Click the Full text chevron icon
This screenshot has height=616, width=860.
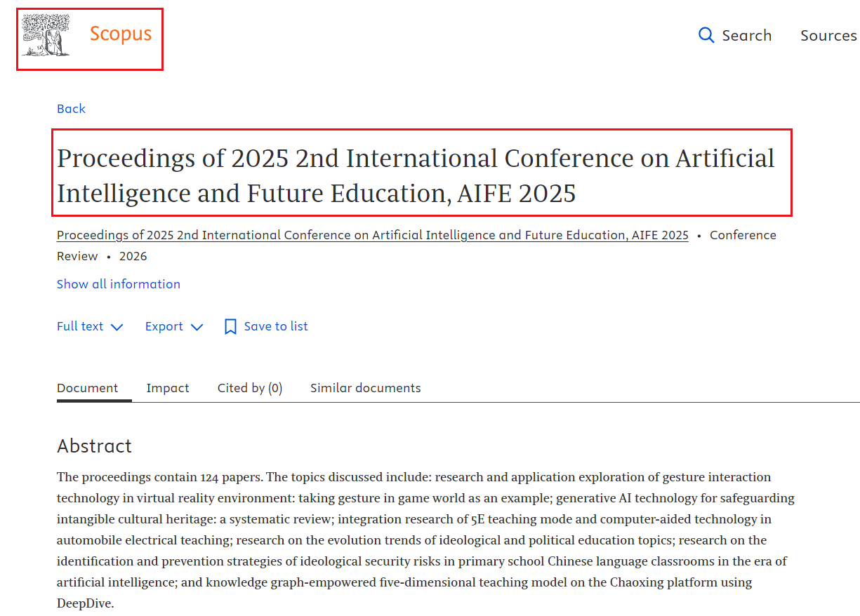point(117,327)
